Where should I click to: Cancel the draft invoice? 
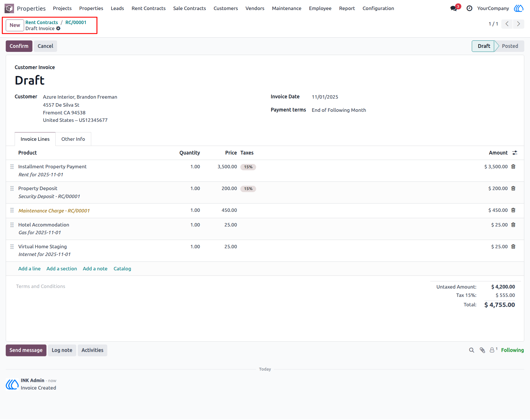(45, 46)
